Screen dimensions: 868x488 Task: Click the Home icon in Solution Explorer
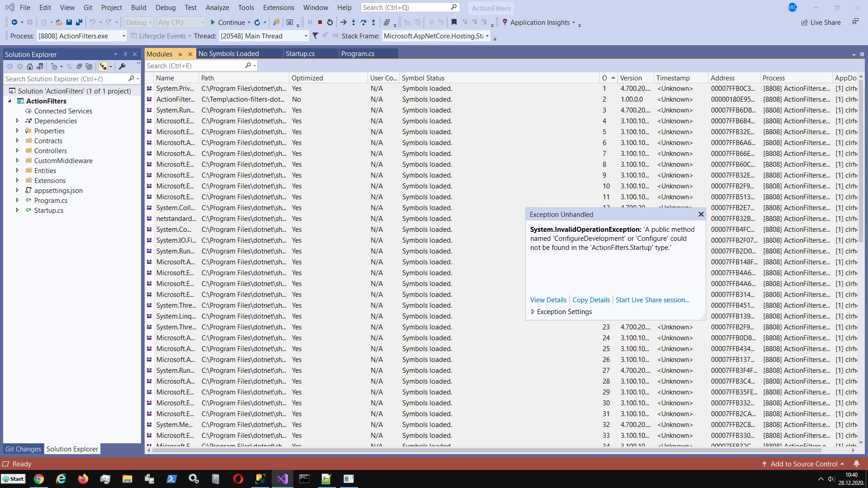[x=30, y=66]
